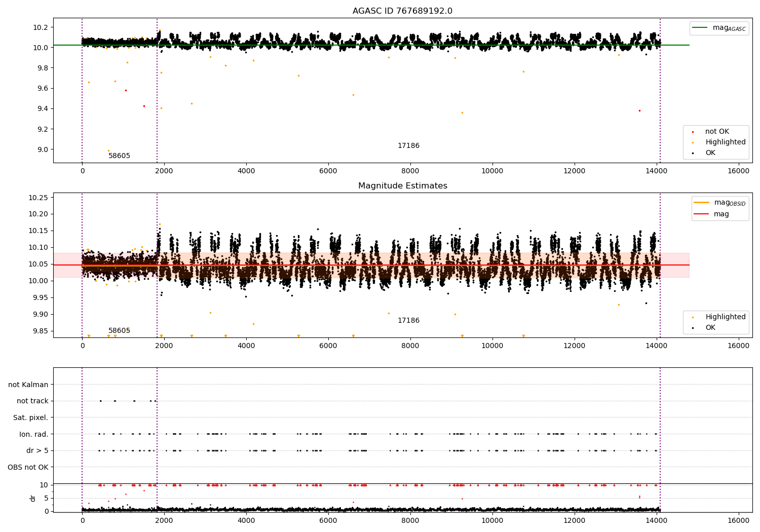Click the "dr" y-axis label
This screenshot has width=760, height=532.
click(33, 498)
